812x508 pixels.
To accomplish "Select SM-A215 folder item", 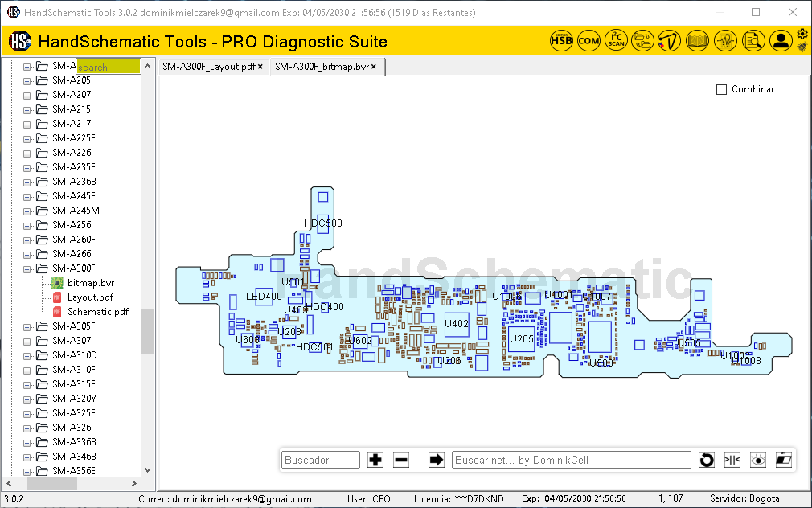I will pyautogui.click(x=72, y=109).
